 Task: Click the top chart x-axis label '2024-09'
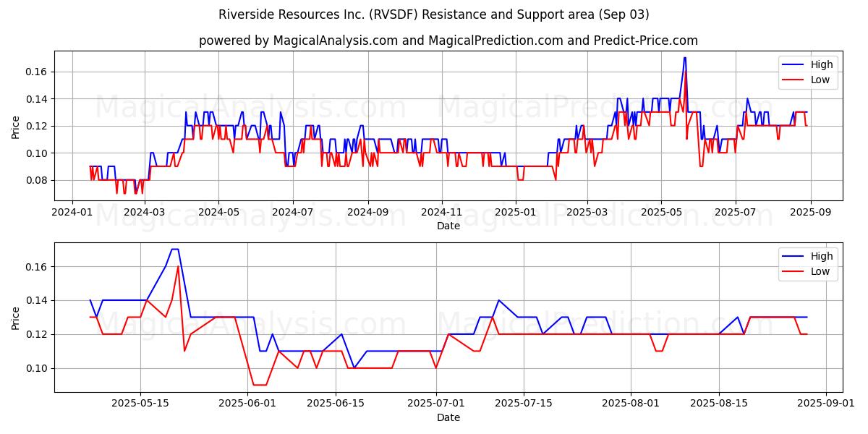click(x=367, y=213)
